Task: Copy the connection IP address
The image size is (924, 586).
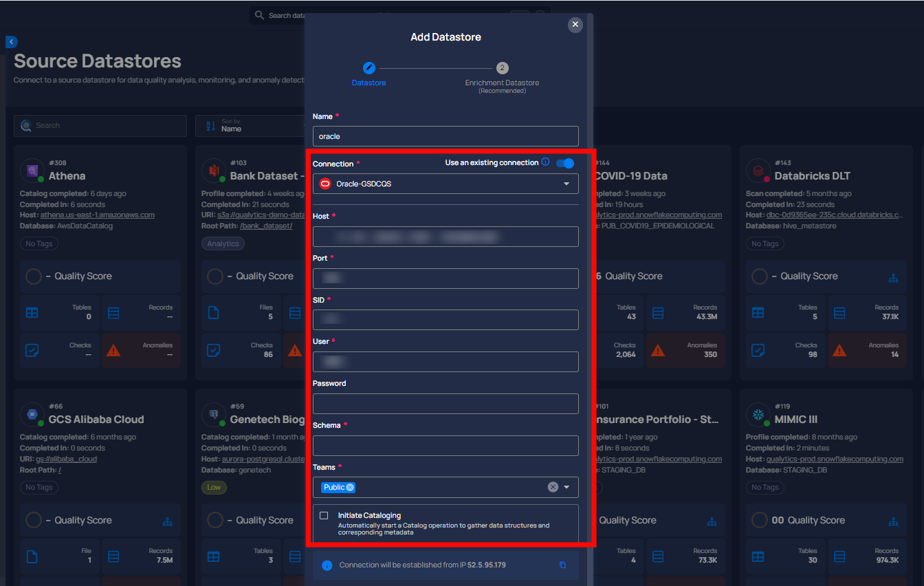Action: pos(562,565)
